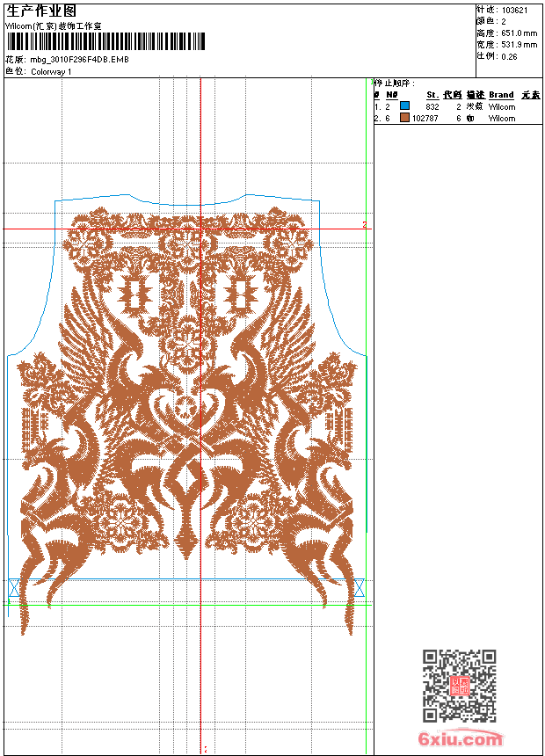
Task: Select the second stop row with 102787 stitches
Action: 457,118
